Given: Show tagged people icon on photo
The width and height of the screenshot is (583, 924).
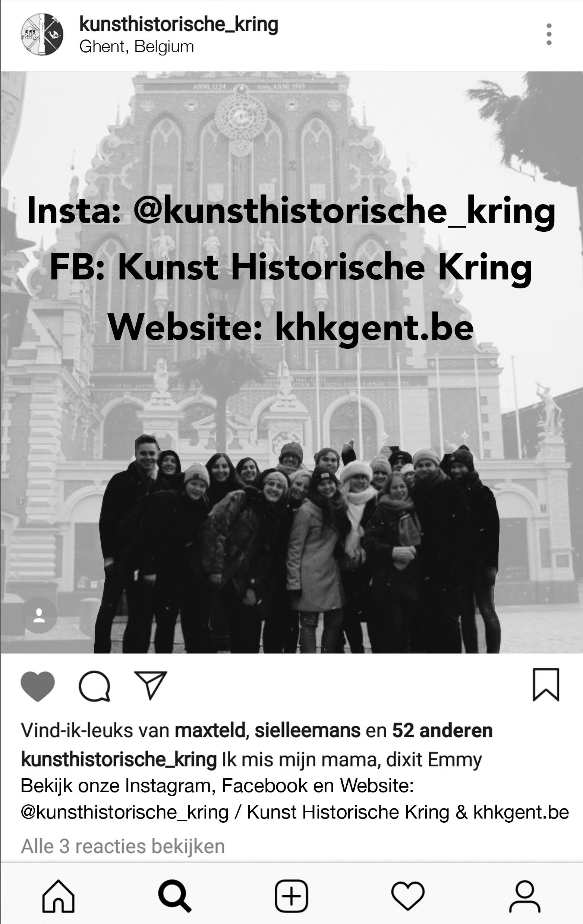Looking at the screenshot, I should point(39,616).
